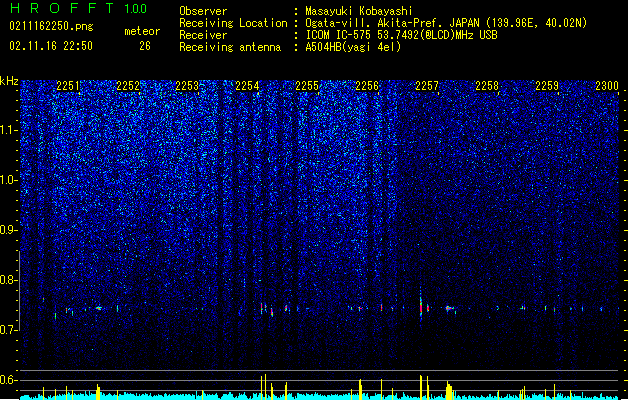The width and height of the screenshot is (629, 400).
Task: Click the HROFFT title text
Action: click(x=63, y=8)
